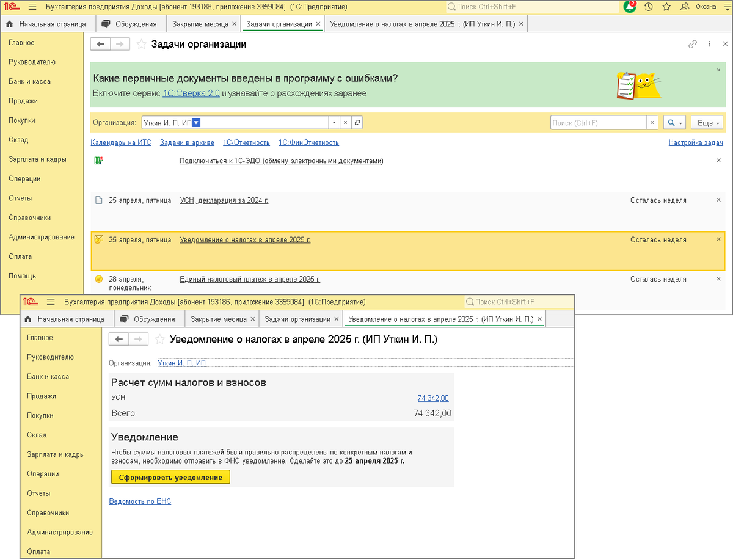Click the Поиск (Ctrl+F) task search field
Image resolution: width=733 pixels, height=560 pixels.
coord(598,123)
